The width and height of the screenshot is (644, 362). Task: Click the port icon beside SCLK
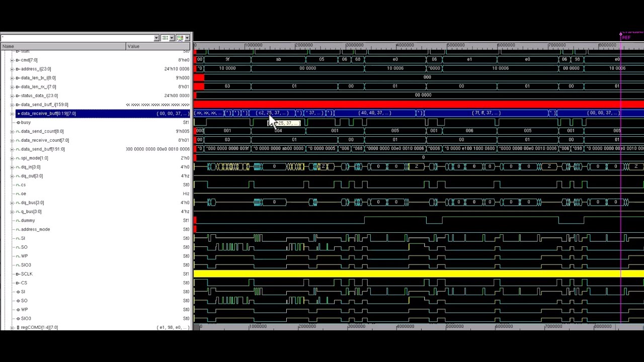coord(18,274)
